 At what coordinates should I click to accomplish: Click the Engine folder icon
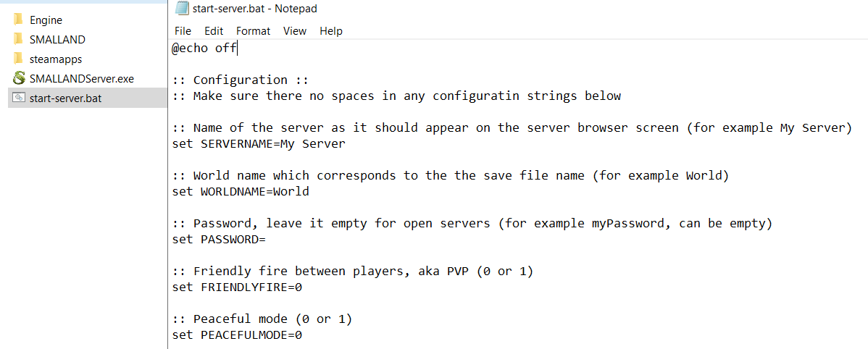(x=18, y=20)
